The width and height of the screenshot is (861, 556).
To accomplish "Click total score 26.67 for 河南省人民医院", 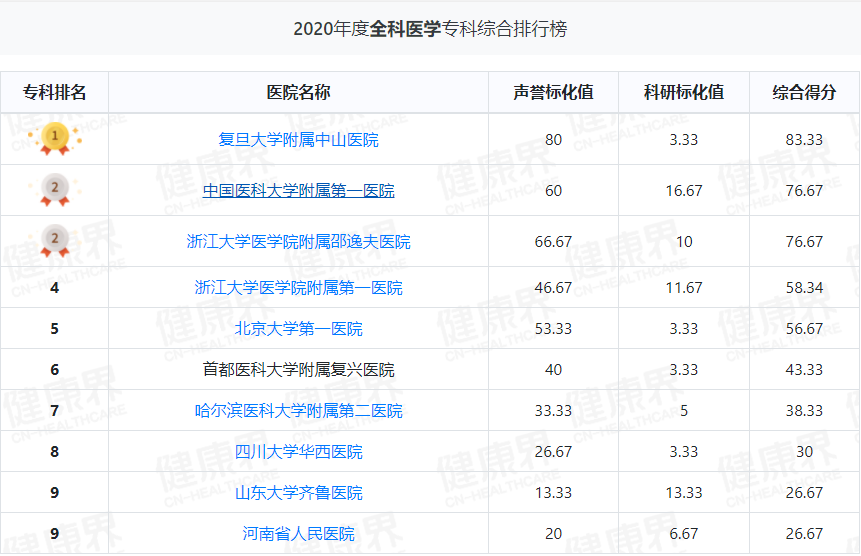I will 804,533.
